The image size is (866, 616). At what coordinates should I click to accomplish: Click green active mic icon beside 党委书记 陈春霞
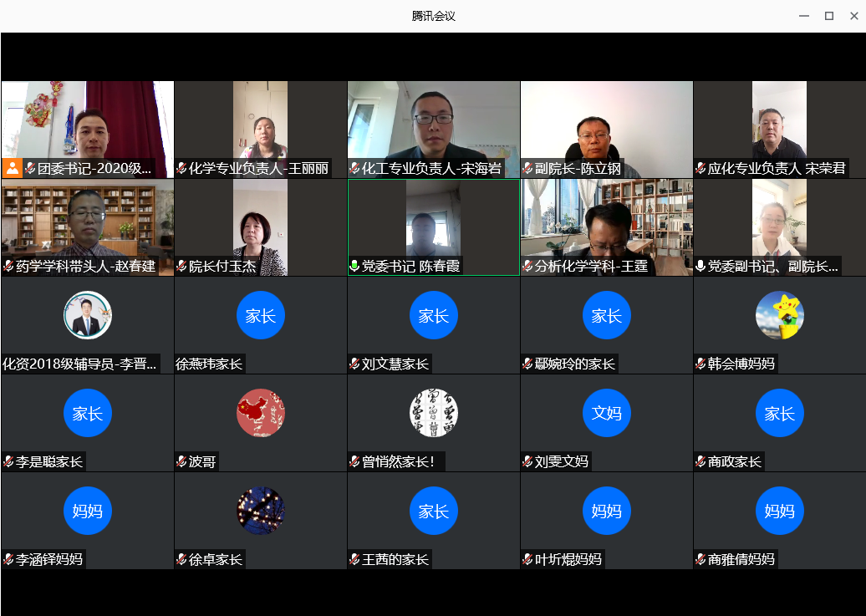(x=354, y=267)
